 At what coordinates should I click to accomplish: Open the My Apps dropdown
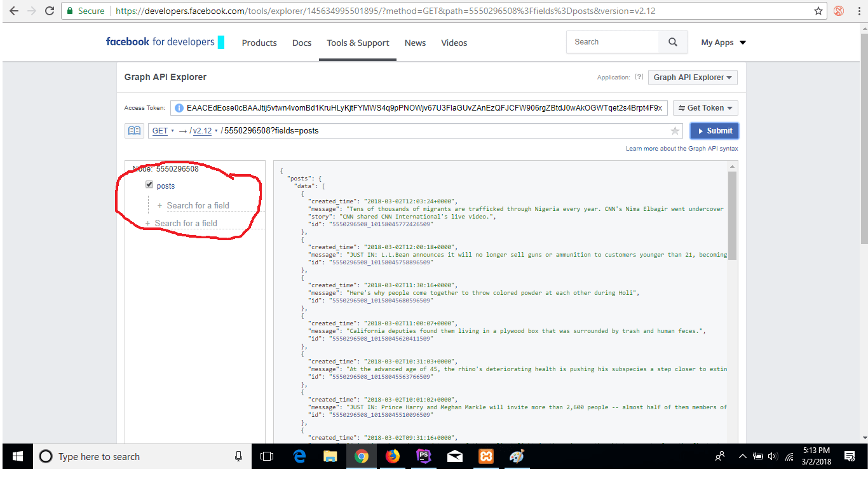point(722,42)
